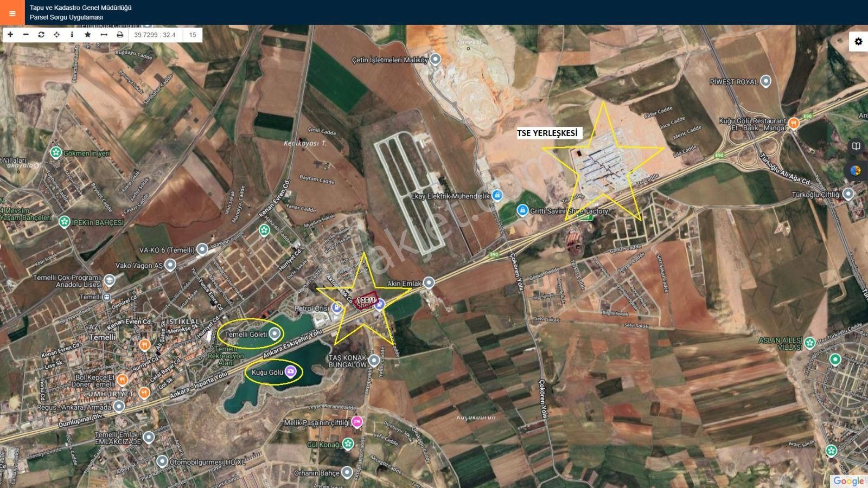
Task: Print the map with the printer icon
Action: [x=120, y=35]
